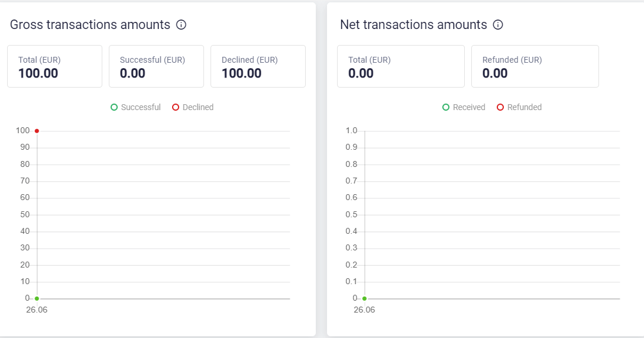Open the Successful (EUR) 0.00 card
Viewport: 644px width, 338px height.
(157, 66)
